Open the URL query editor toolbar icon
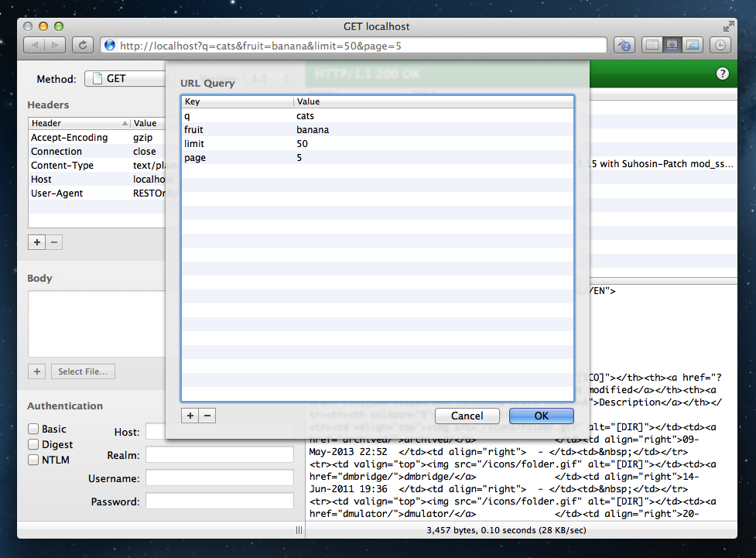 click(x=624, y=46)
